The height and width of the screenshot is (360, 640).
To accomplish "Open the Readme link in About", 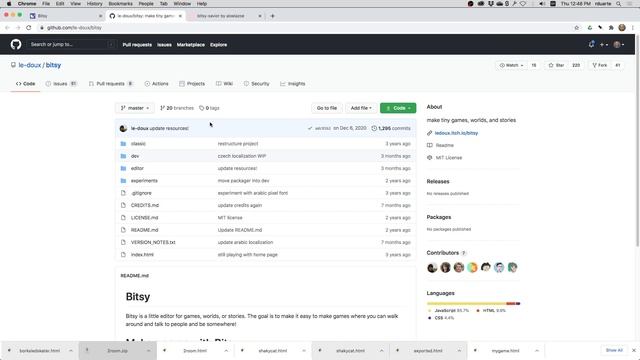I will pos(444,145).
